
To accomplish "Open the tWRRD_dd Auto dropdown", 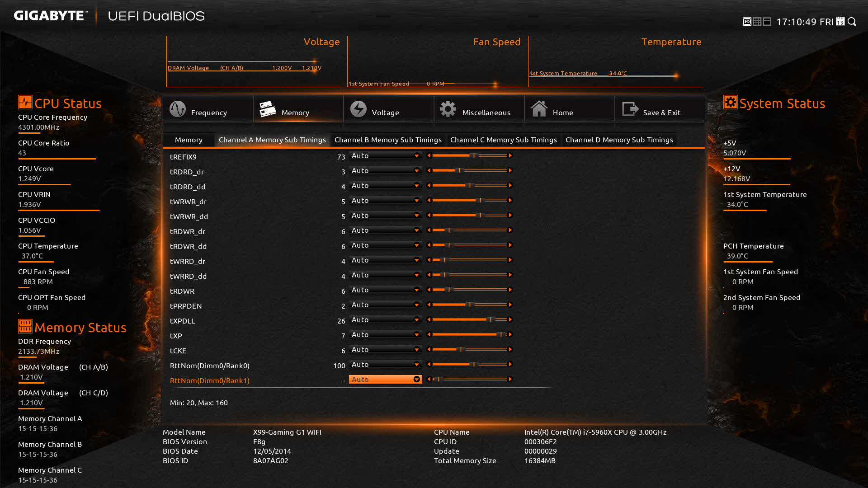I will coord(385,275).
